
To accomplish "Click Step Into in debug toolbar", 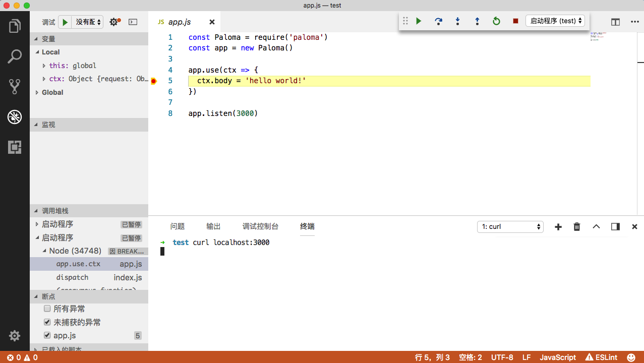I will coord(457,21).
